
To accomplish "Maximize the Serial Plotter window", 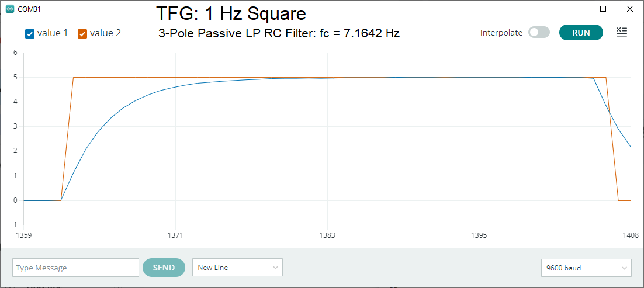I will pyautogui.click(x=603, y=9).
